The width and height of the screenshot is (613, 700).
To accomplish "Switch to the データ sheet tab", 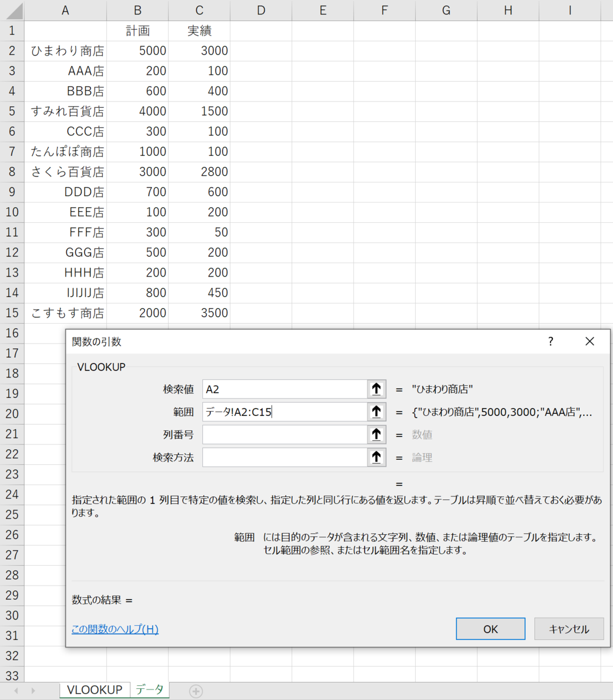I will coord(150,689).
